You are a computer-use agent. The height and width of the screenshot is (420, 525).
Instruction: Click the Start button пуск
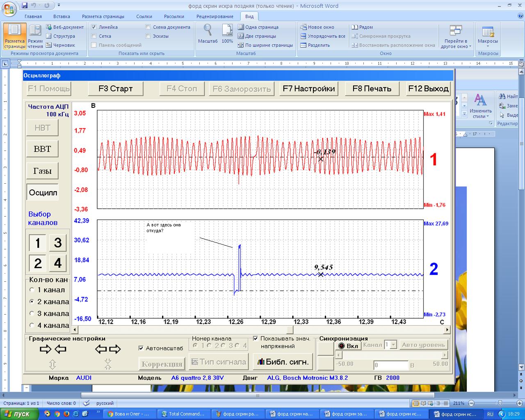tap(20, 414)
